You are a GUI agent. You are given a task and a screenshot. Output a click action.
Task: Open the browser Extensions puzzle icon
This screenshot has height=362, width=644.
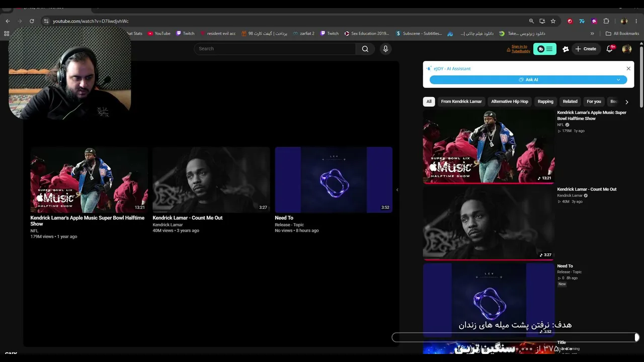606,21
